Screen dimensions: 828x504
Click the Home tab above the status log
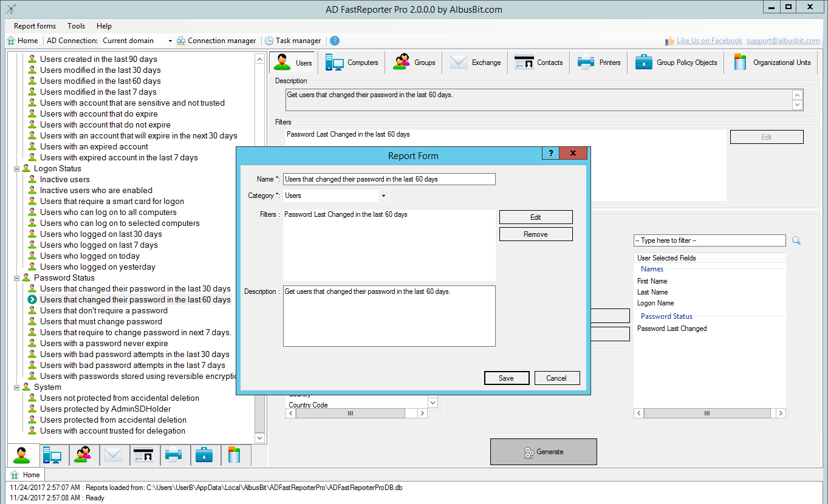coord(26,475)
